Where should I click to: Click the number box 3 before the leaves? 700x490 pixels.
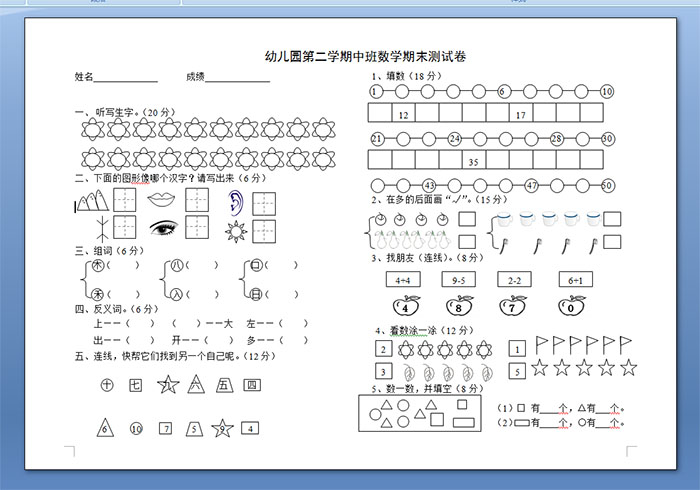click(x=383, y=371)
